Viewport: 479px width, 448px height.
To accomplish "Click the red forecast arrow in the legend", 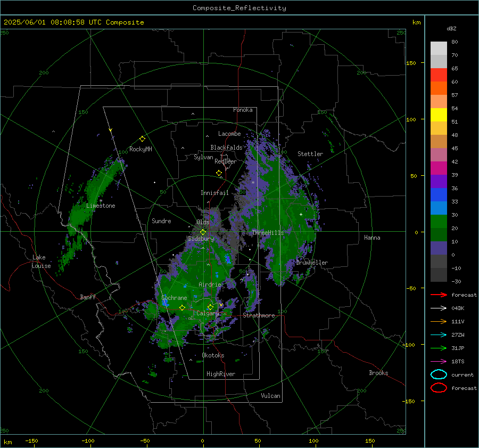I will click(439, 295).
